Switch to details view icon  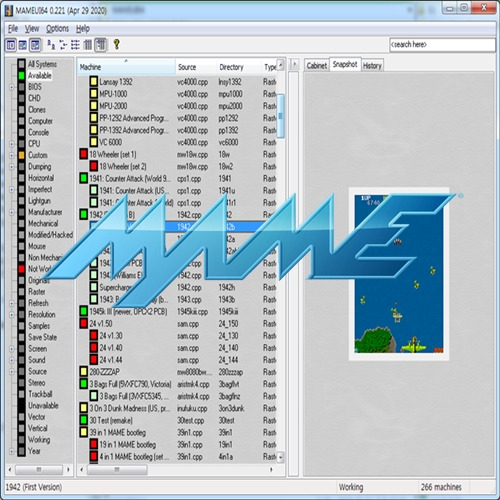pos(88,44)
